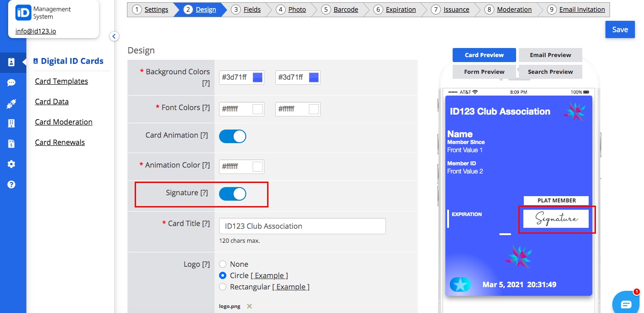Click the Save button

coord(620,29)
